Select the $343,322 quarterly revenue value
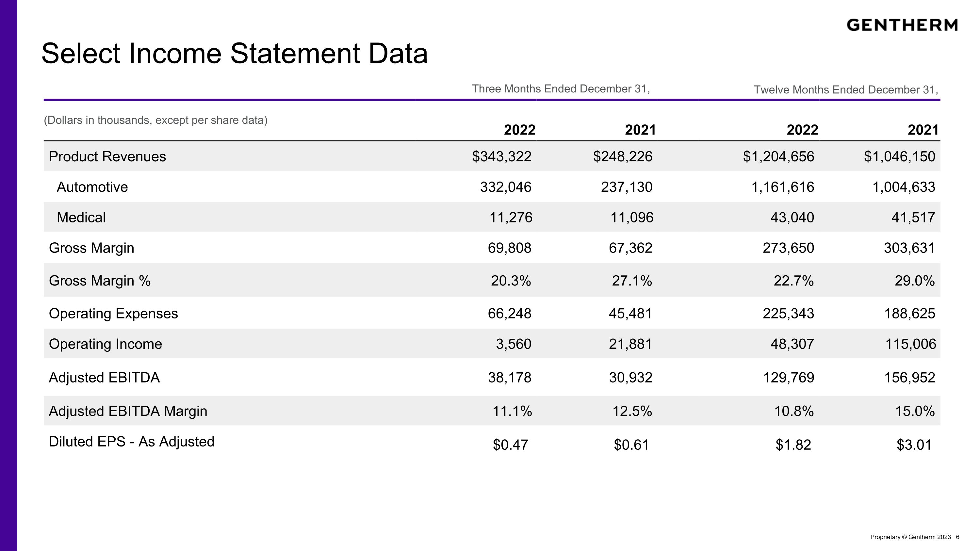 click(501, 157)
